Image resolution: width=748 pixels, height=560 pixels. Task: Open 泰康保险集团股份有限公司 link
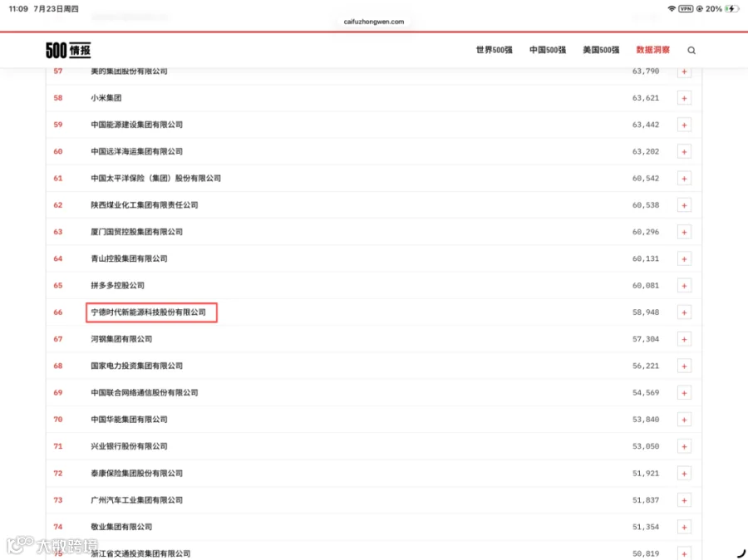point(136,474)
